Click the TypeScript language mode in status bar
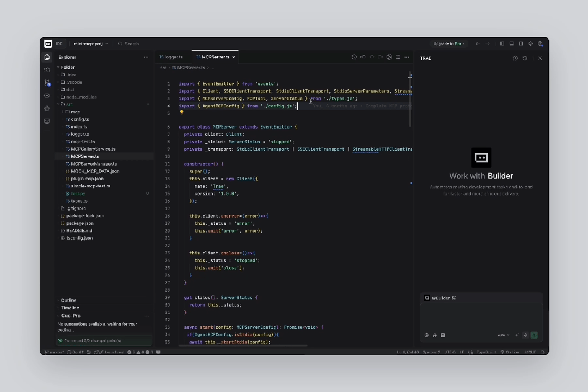588x392 pixels. click(x=486, y=352)
